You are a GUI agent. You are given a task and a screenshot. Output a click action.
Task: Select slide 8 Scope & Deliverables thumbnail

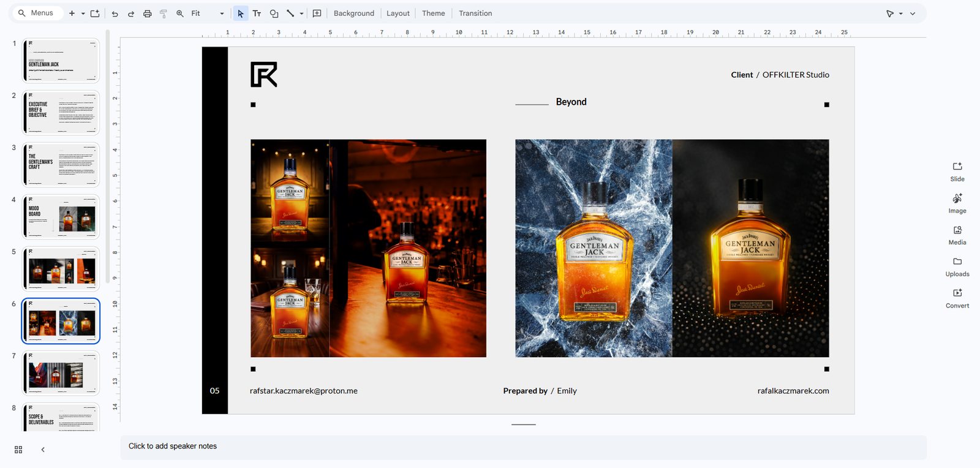(61, 417)
